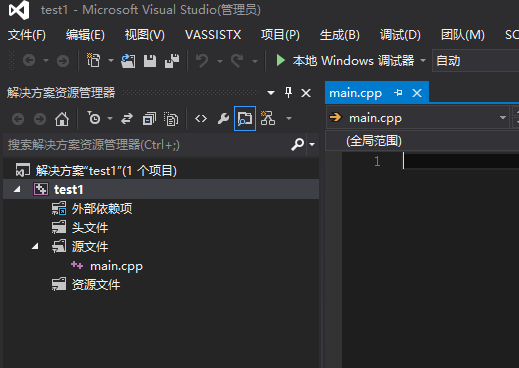Screen dimensions: 519x368
Task: Click the navigate backward toolbar icon
Action: pyautogui.click(x=29, y=61)
